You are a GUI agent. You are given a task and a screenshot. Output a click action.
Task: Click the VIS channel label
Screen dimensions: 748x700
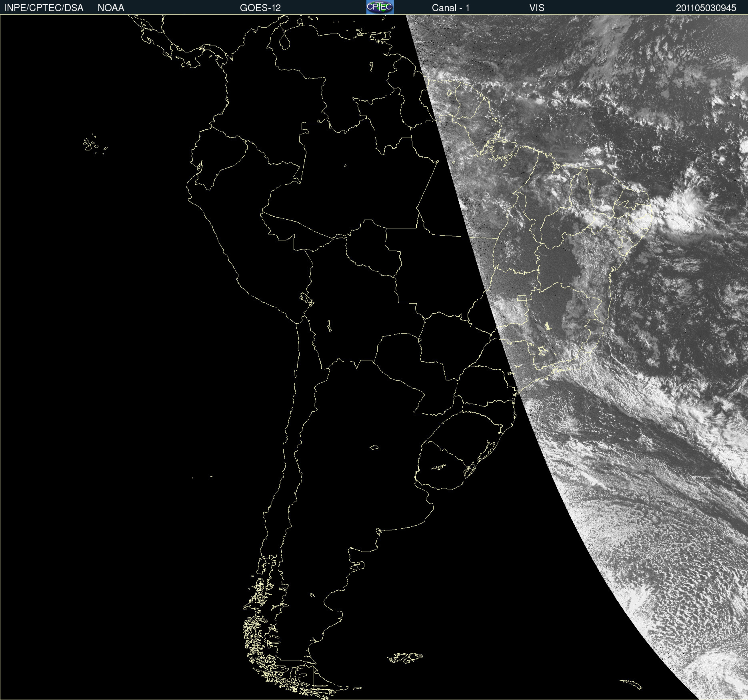(537, 8)
